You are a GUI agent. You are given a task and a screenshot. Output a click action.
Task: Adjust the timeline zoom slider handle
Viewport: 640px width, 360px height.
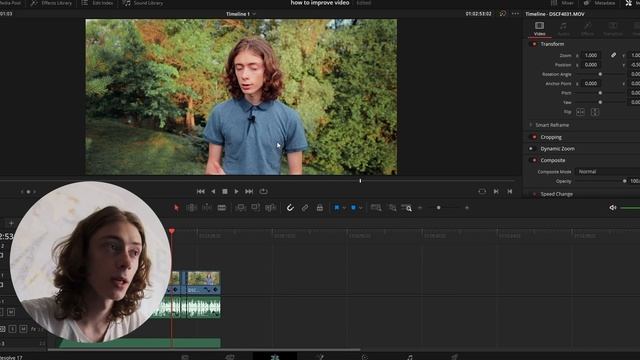pyautogui.click(x=438, y=208)
